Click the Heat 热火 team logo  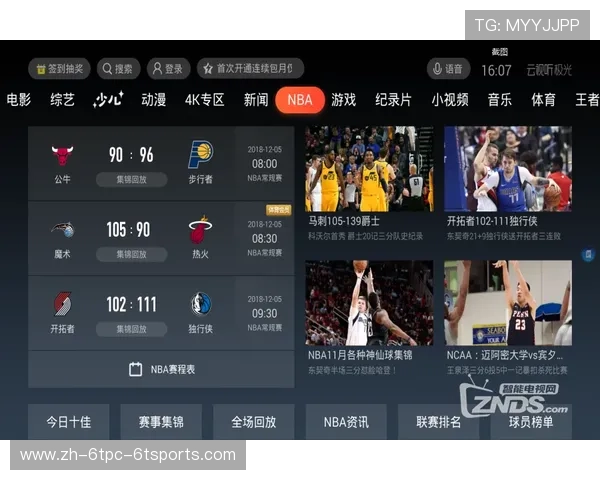[200, 230]
